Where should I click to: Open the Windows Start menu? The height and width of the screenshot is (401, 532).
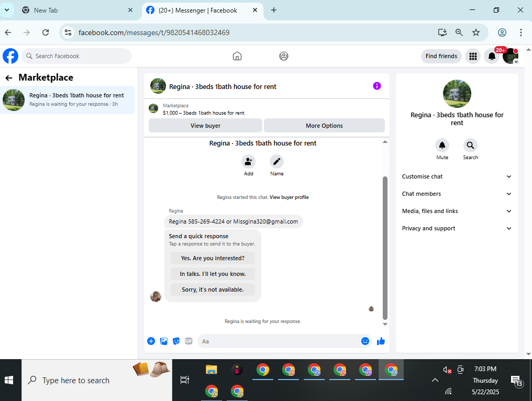point(9,380)
